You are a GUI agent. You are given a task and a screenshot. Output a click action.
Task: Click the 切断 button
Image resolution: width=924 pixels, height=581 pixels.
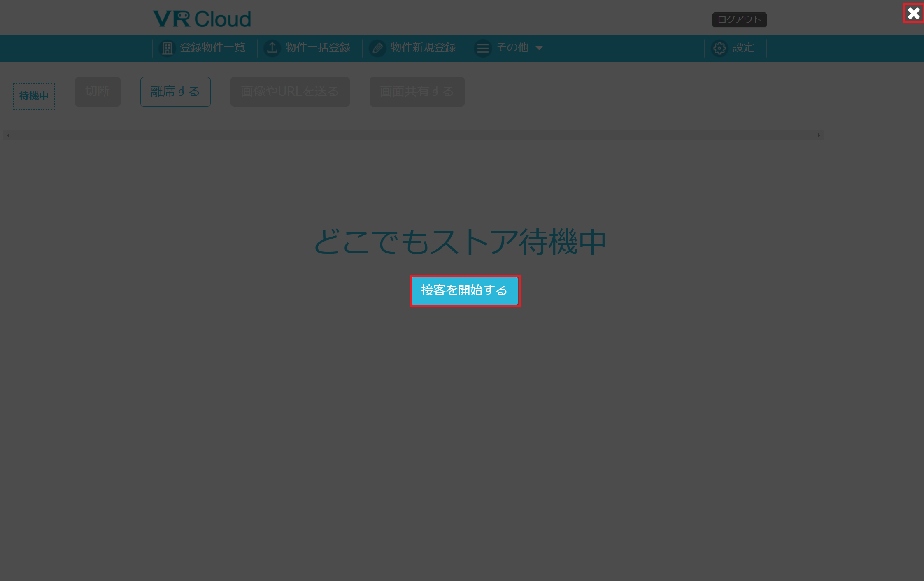pyautogui.click(x=98, y=91)
